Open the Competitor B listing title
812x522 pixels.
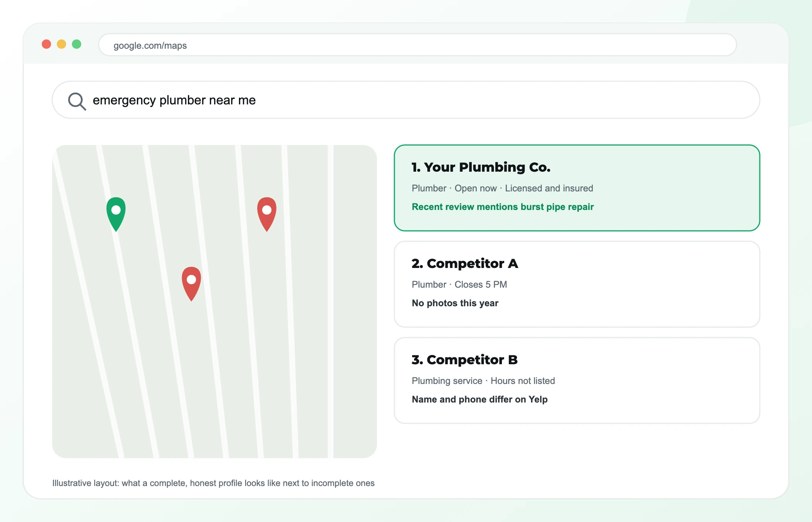click(464, 360)
